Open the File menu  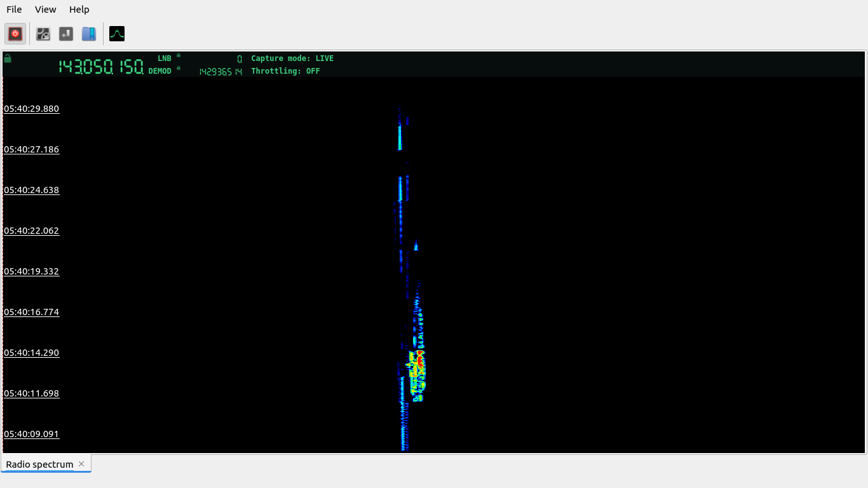14,10
